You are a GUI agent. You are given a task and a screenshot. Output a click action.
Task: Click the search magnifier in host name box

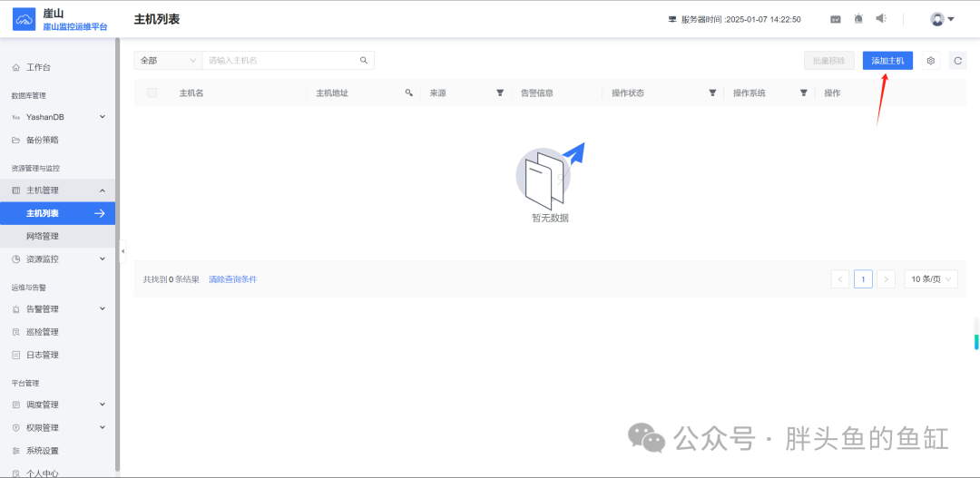pyautogui.click(x=364, y=61)
